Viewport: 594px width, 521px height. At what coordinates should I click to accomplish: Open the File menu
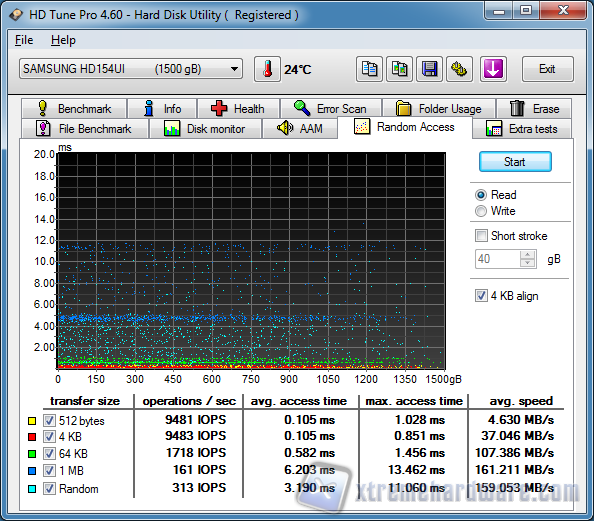pyautogui.click(x=24, y=40)
